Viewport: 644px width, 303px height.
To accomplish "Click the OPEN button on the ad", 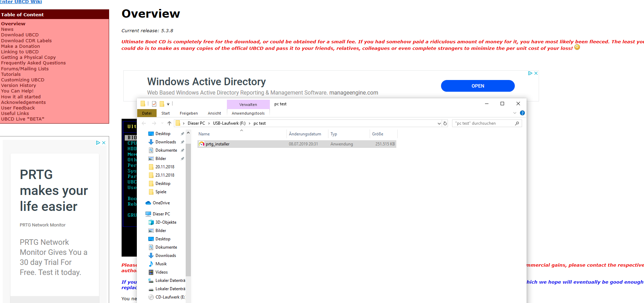I will click(x=478, y=86).
